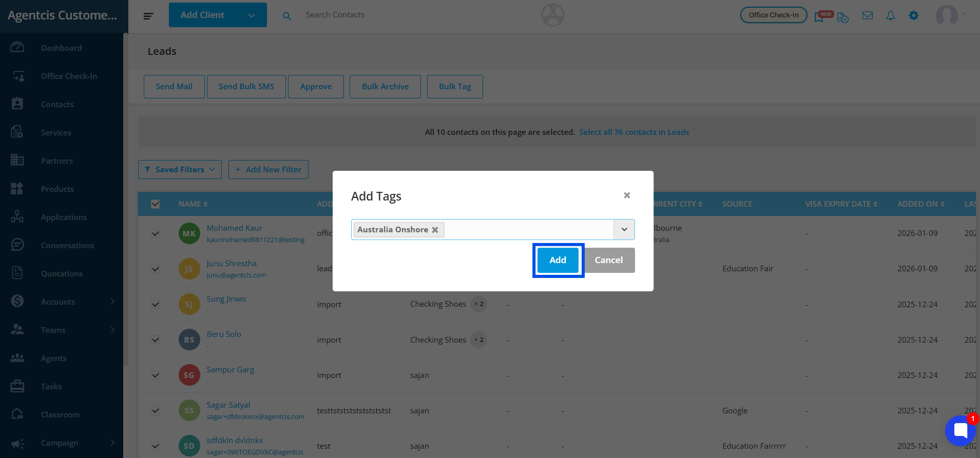Click the Applications sidebar icon
The image size is (980, 458).
pyautogui.click(x=17, y=217)
